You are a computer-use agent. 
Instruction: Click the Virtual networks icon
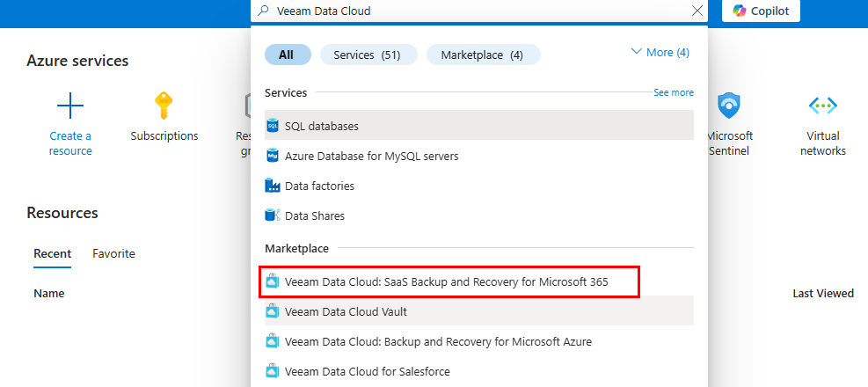823,106
